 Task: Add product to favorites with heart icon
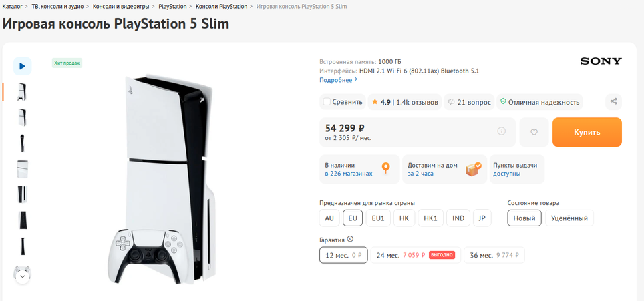(x=534, y=132)
